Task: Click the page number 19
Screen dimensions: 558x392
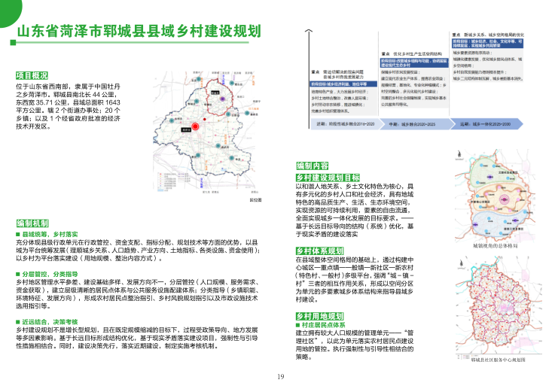Action: (x=280, y=377)
